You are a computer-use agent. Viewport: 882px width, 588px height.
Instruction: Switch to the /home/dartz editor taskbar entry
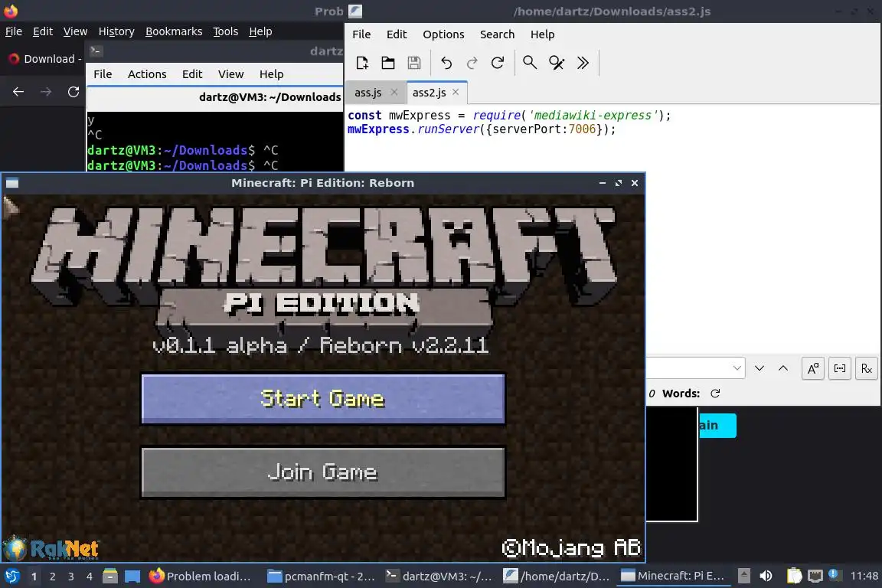pos(557,577)
